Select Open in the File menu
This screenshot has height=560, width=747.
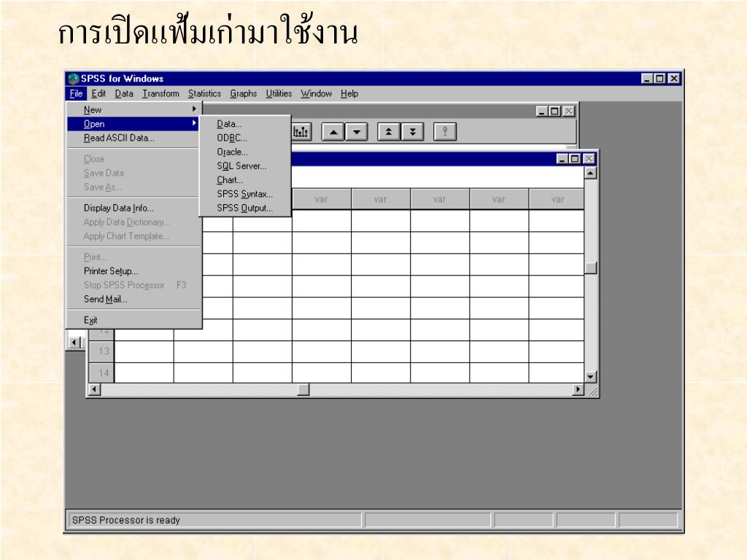133,124
